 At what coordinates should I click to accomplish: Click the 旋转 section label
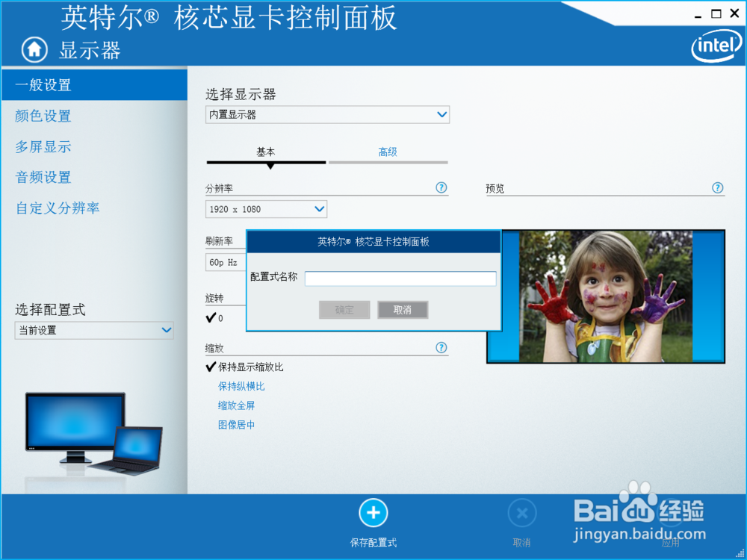click(x=214, y=298)
